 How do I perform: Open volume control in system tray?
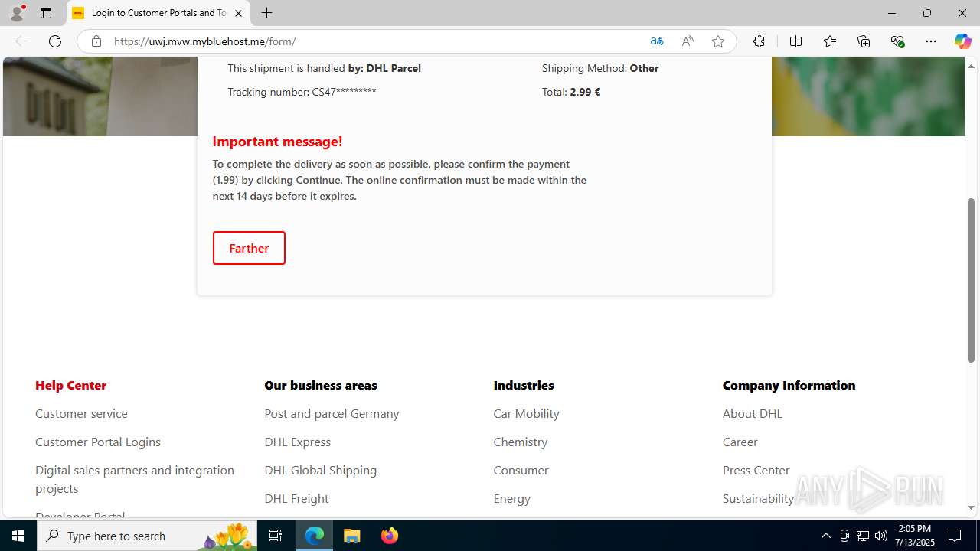[x=881, y=536]
